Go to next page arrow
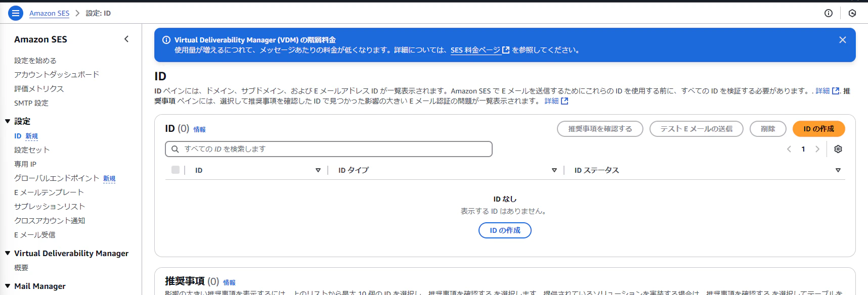 point(817,149)
